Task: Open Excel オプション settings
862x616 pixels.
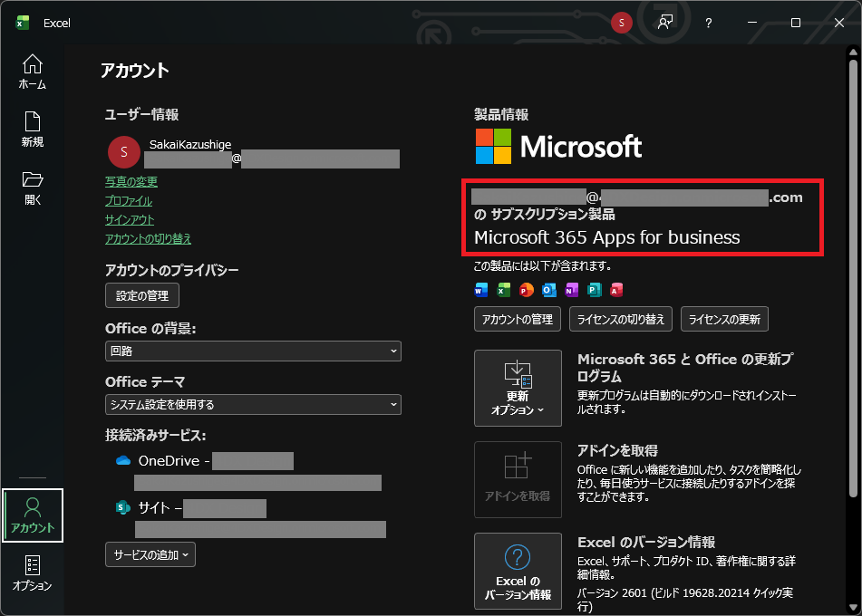Action: point(33,573)
